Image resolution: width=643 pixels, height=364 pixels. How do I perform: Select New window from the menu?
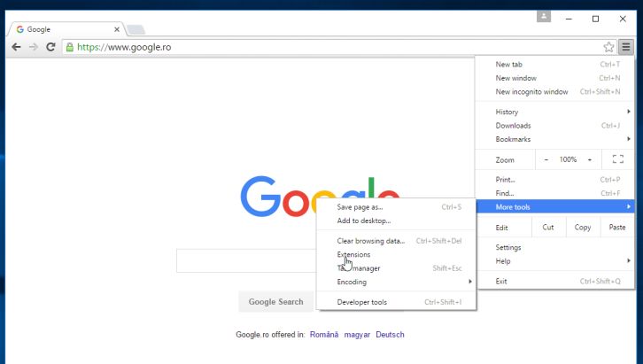pos(555,78)
